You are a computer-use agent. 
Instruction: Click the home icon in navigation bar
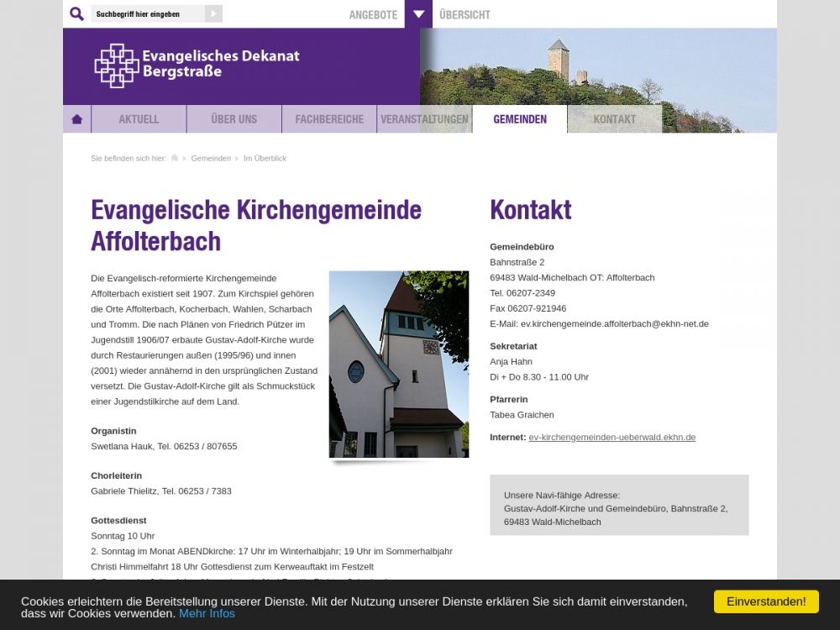77,119
